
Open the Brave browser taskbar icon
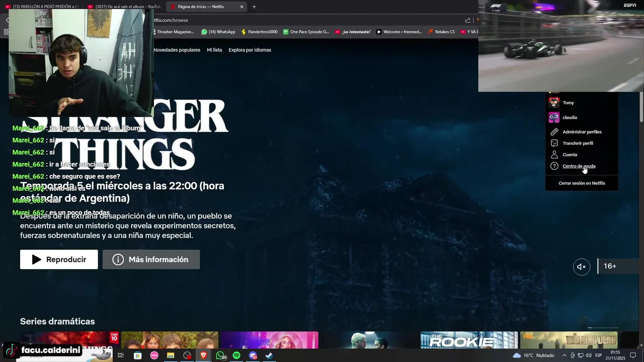coord(204,355)
